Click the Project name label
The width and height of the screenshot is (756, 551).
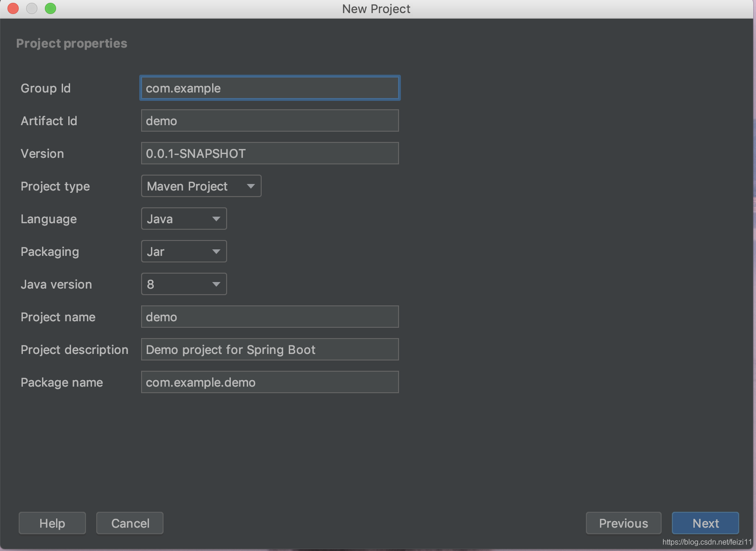click(x=58, y=318)
